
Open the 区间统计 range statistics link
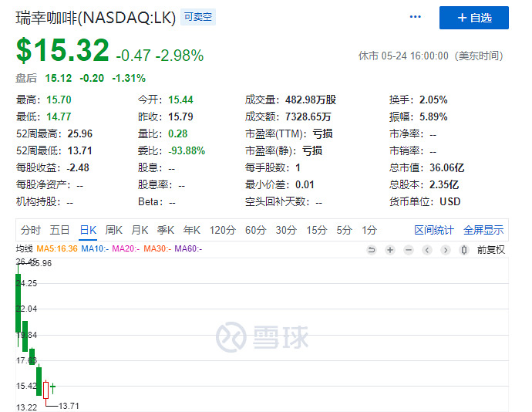click(x=434, y=230)
